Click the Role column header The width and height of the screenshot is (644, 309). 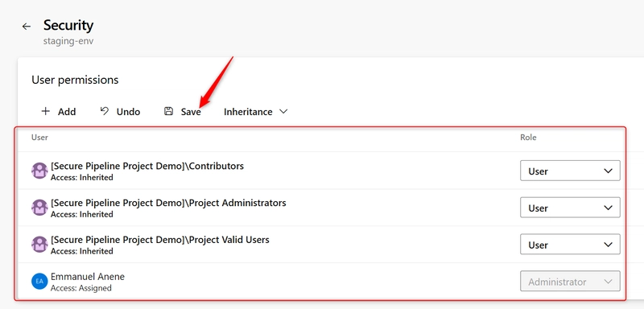[528, 138]
